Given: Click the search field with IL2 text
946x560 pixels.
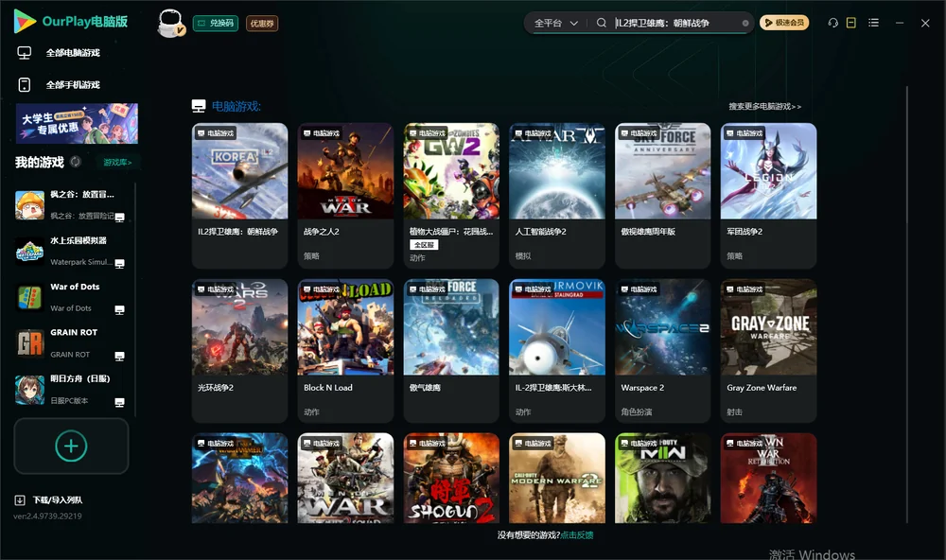Looking at the screenshot, I should pos(677,23).
